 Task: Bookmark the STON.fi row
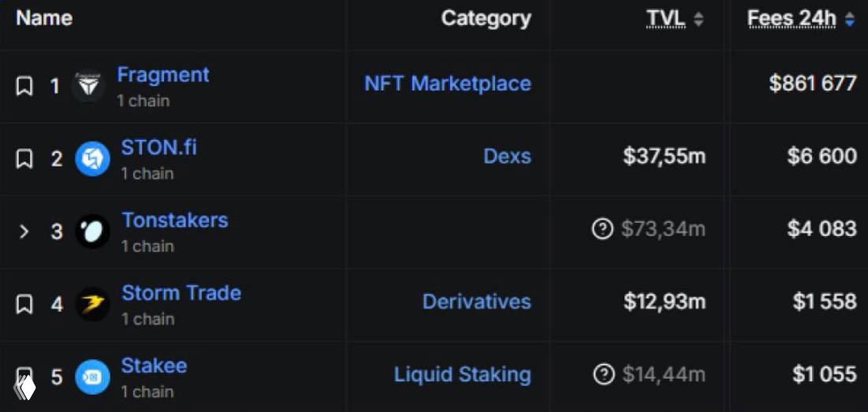click(24, 159)
